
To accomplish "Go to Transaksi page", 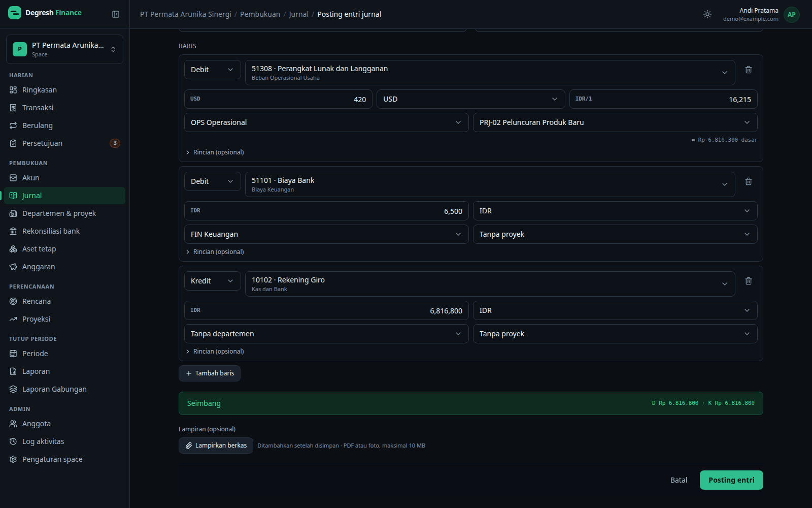I will (64, 108).
